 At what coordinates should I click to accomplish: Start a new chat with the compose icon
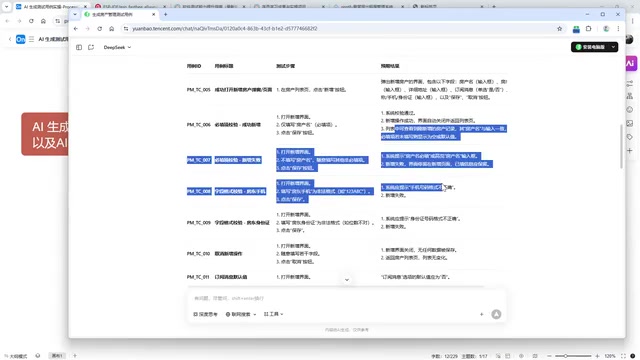[x=91, y=47]
